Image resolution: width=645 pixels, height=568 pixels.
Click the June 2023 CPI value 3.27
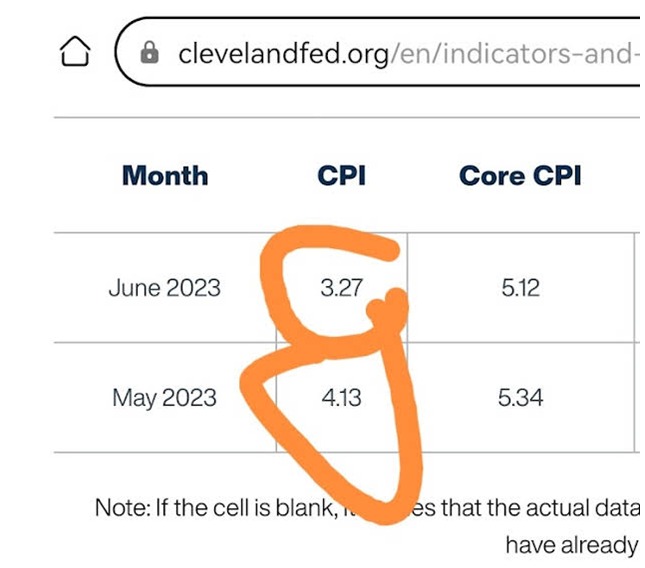pyautogui.click(x=341, y=287)
